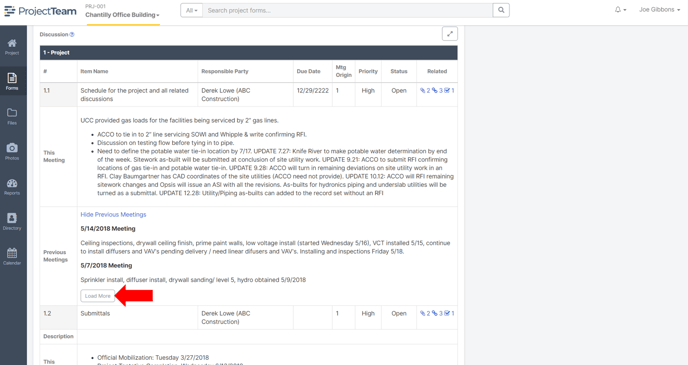This screenshot has width=688, height=365.
Task: Select item 'Schedule for the project and all related discussions'
Action: pos(134,95)
